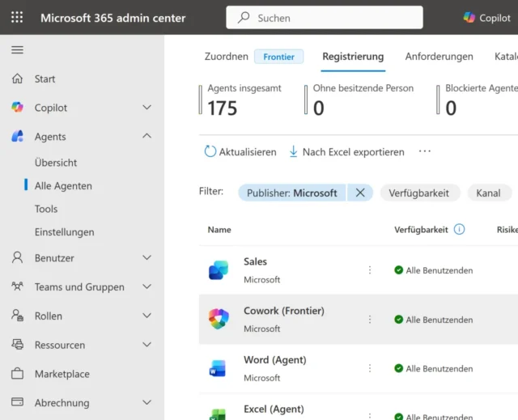518x420 pixels.
Task: Open the Verfügbarkeit filter dropdown
Action: (420, 193)
